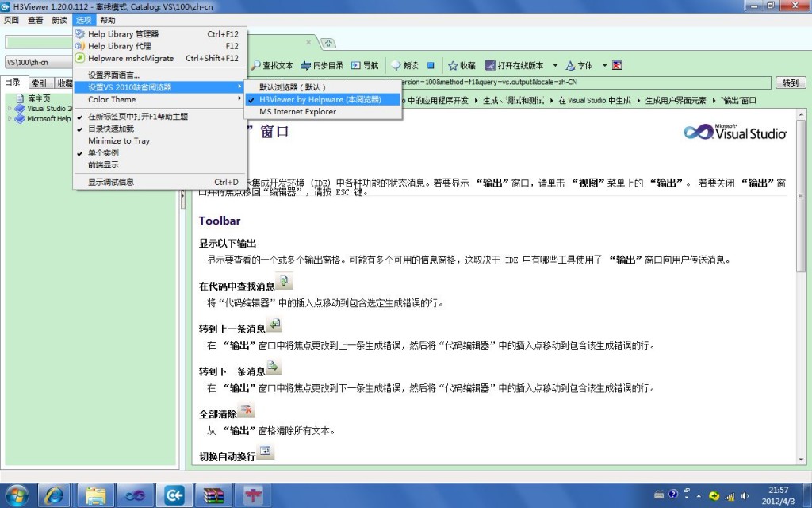Image resolution: width=812 pixels, height=508 pixels.
Task: Open the Color Theme submenu
Action: pyautogui.click(x=160, y=99)
